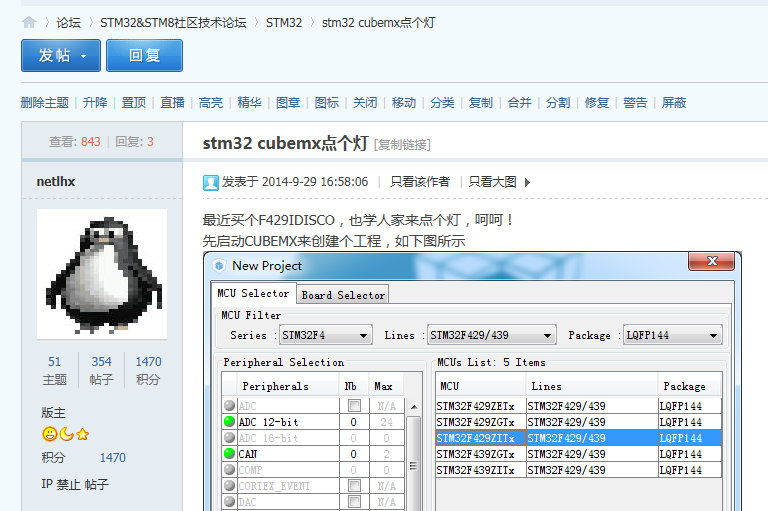Click the post author avatar icon
This screenshot has height=511, width=768.
click(211, 182)
